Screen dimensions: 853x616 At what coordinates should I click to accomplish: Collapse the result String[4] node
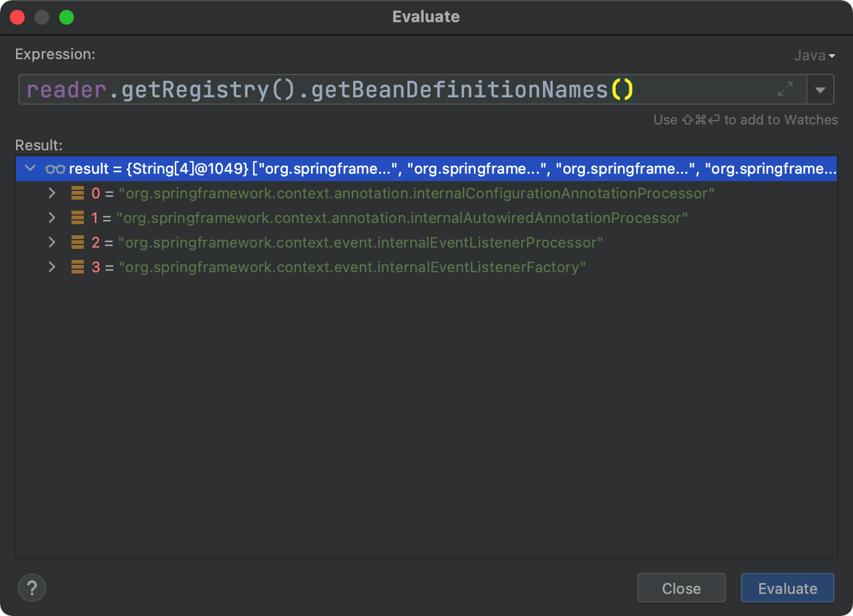pos(30,168)
